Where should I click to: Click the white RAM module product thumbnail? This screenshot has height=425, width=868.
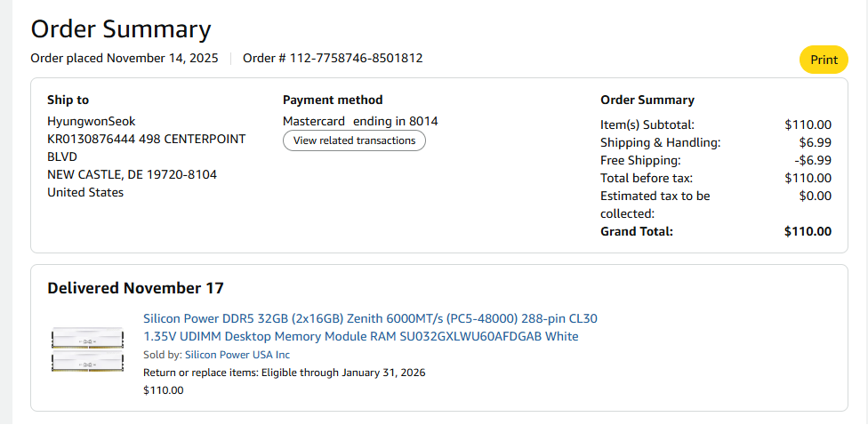click(87, 350)
